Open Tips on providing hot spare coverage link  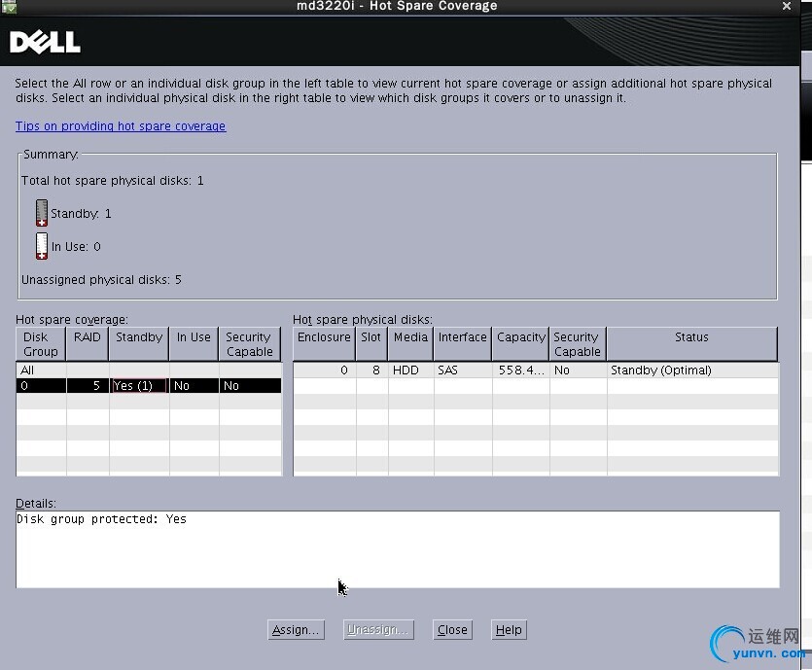[x=121, y=125]
